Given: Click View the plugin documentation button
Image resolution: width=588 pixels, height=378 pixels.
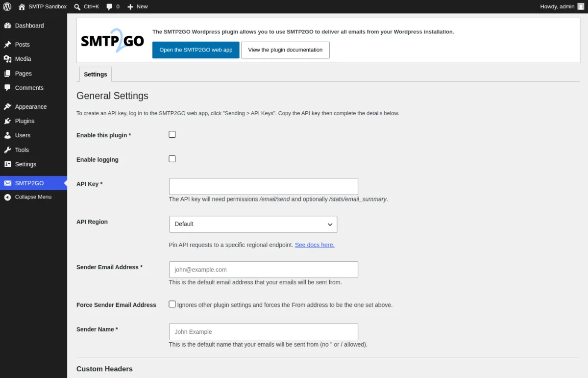Looking at the screenshot, I should click(285, 50).
